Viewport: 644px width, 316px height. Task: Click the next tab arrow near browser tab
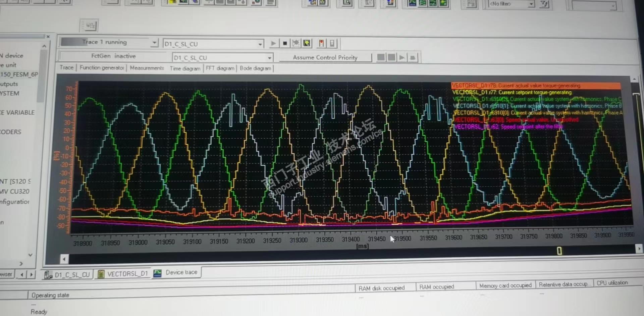click(x=31, y=274)
